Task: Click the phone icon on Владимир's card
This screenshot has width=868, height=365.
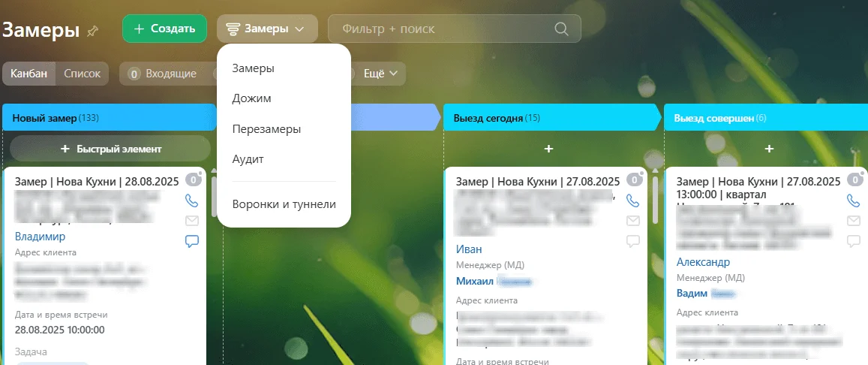Action: [191, 201]
